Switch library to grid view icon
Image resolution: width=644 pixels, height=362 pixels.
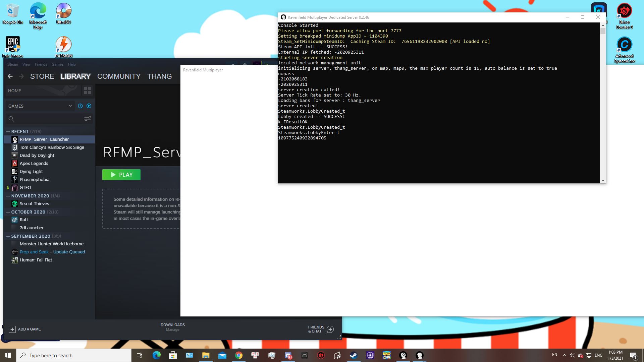tap(88, 90)
